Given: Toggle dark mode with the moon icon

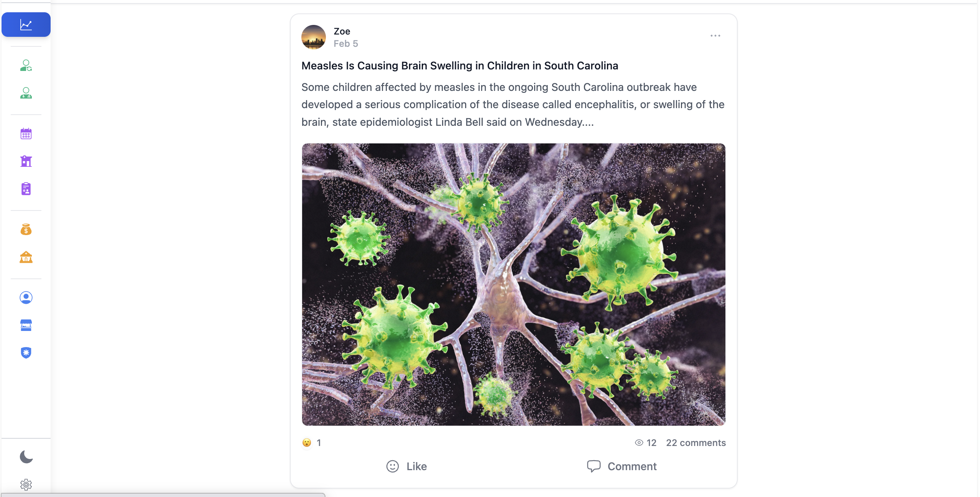Looking at the screenshot, I should point(26,457).
